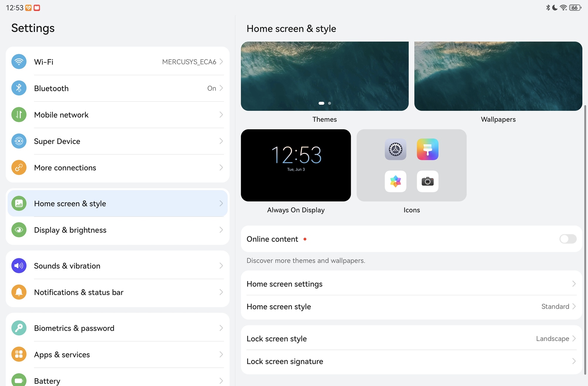Open More connections settings
Image resolution: width=588 pixels, height=386 pixels.
[118, 167]
